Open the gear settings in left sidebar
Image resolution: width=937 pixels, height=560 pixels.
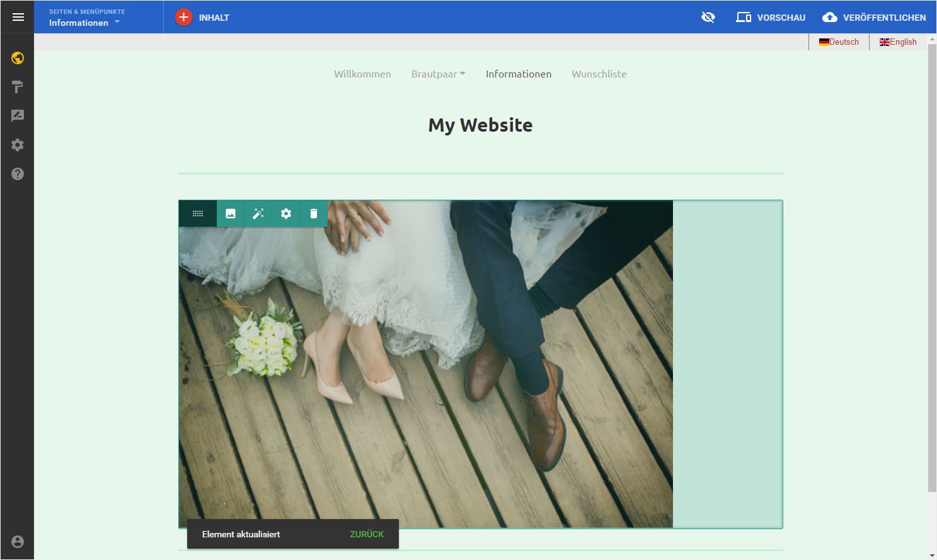[x=18, y=145]
